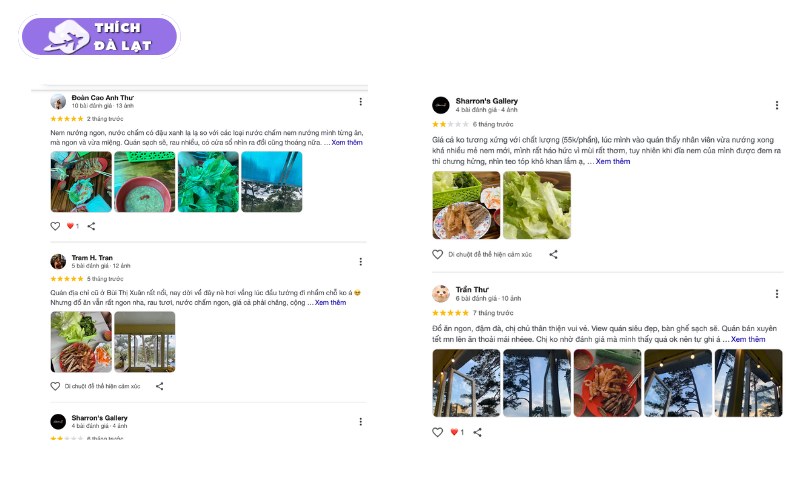This screenshot has width=800, height=500.
Task: Expand Tram H. Tran's review with Xem thêm
Action: point(330,302)
